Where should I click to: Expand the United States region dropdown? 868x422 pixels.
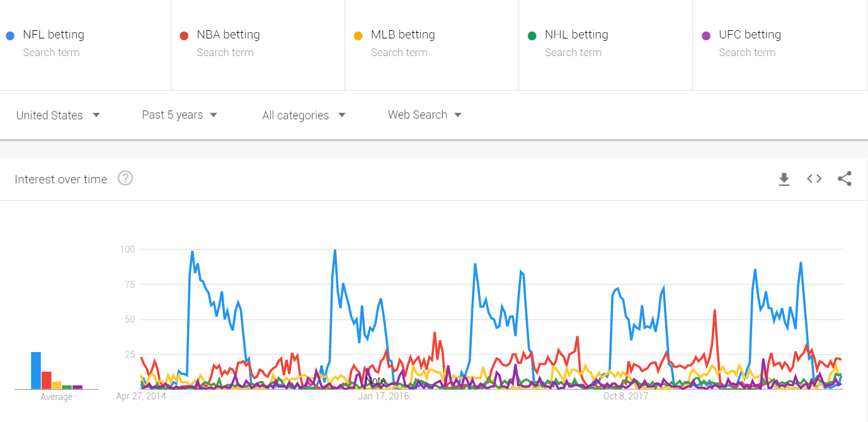point(58,115)
